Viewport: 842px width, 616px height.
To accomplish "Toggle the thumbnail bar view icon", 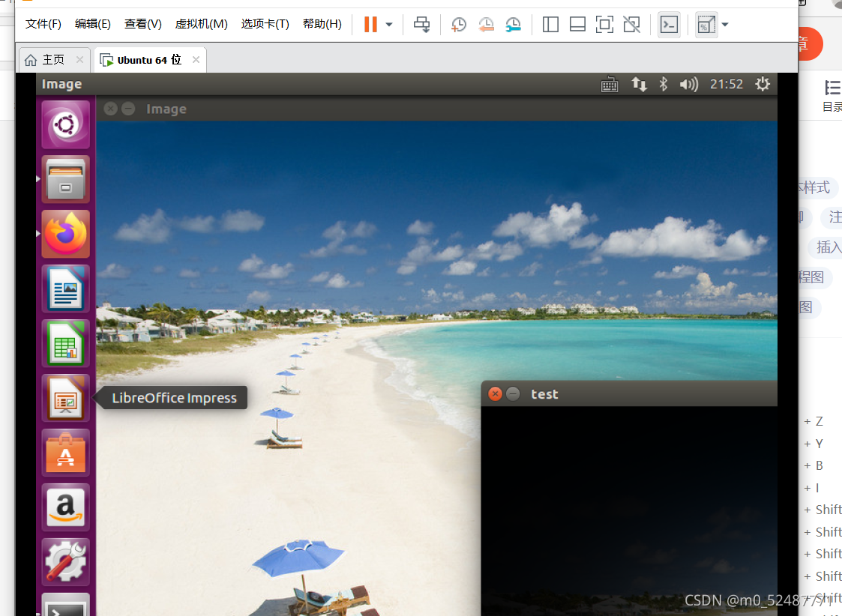I will point(577,24).
